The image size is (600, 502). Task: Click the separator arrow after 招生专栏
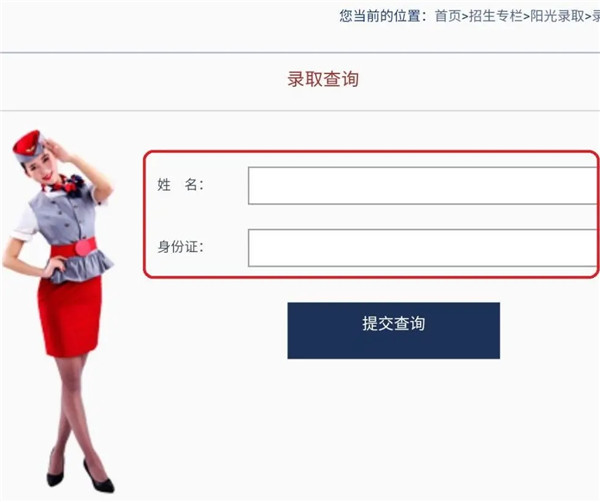pyautogui.click(x=526, y=16)
